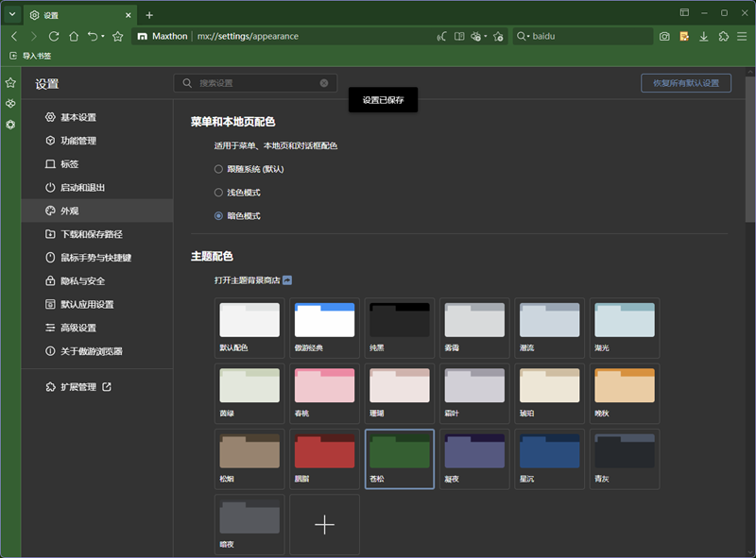This screenshot has height=558, width=756.
Task: Open 隐私与安全 settings section
Action: click(x=82, y=280)
